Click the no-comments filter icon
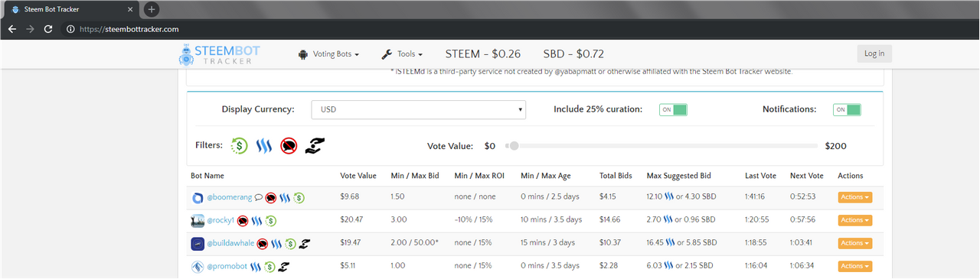 [289, 145]
